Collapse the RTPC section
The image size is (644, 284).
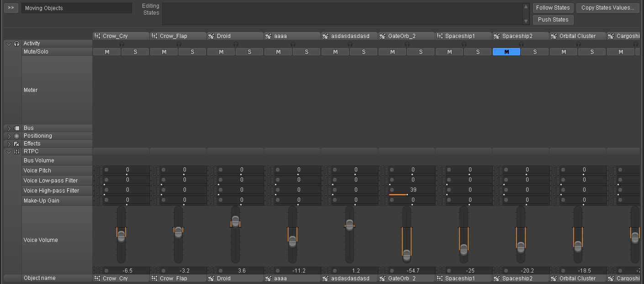pos(9,151)
